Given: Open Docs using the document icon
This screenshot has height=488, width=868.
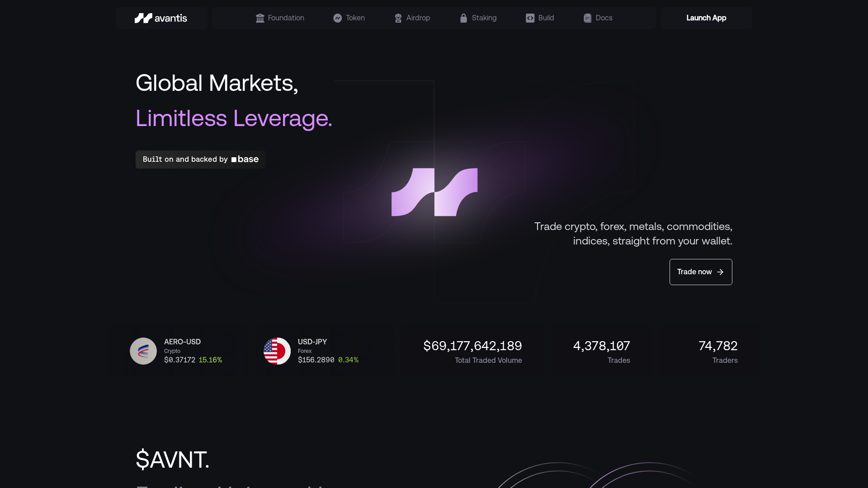Looking at the screenshot, I should pyautogui.click(x=587, y=18).
